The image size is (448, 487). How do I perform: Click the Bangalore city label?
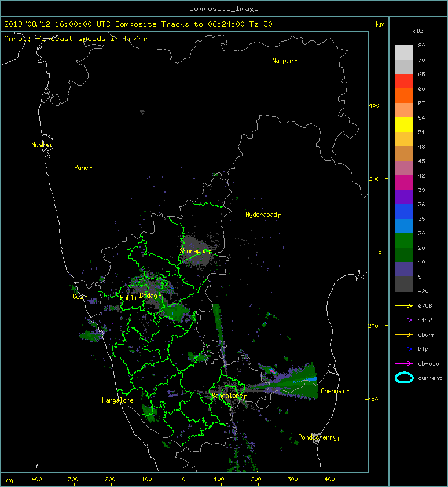[229, 396]
